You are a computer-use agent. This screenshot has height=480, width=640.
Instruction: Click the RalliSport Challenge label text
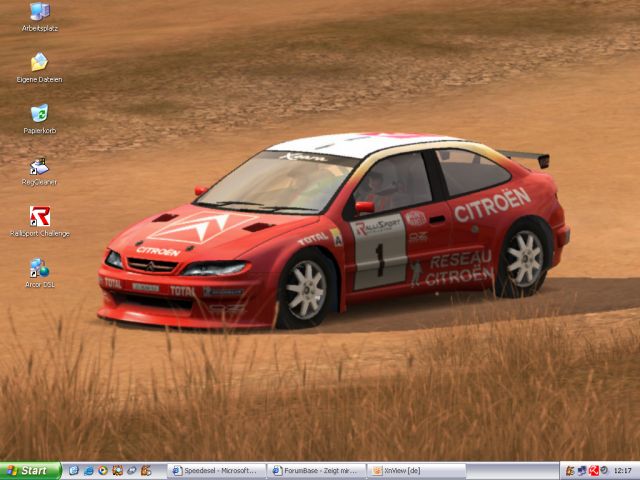pos(40,233)
